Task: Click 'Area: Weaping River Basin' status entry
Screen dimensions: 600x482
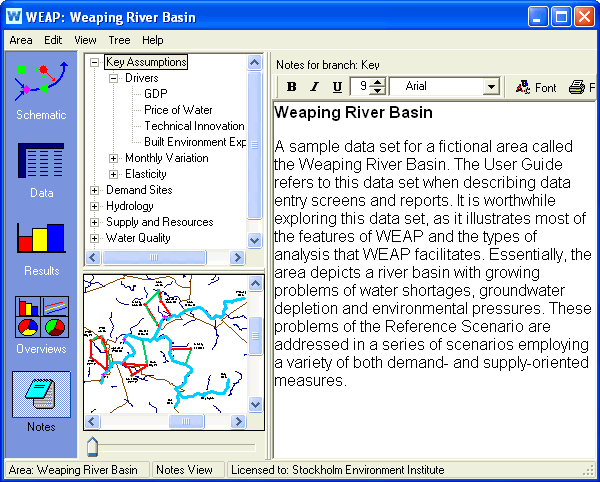Action: pos(73,470)
